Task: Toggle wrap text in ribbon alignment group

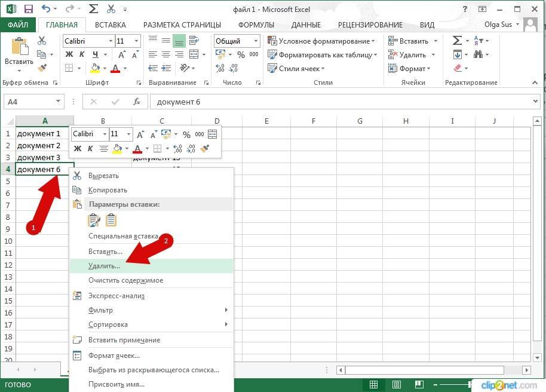Action: click(194, 41)
